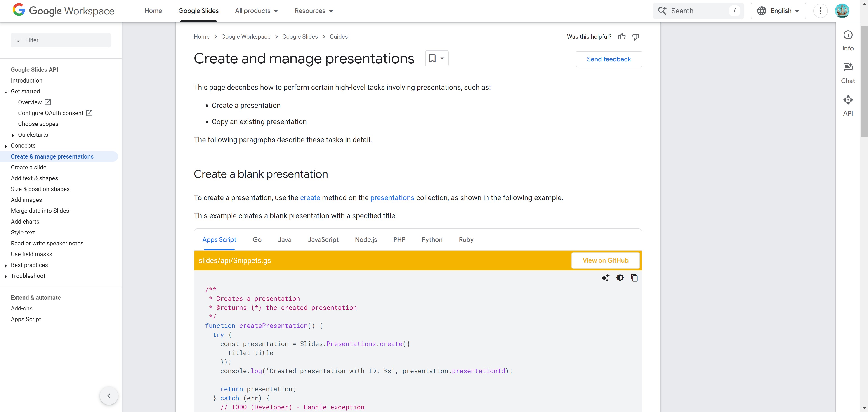Open Use field masks in sidebar
The width and height of the screenshot is (868, 412).
(31, 254)
